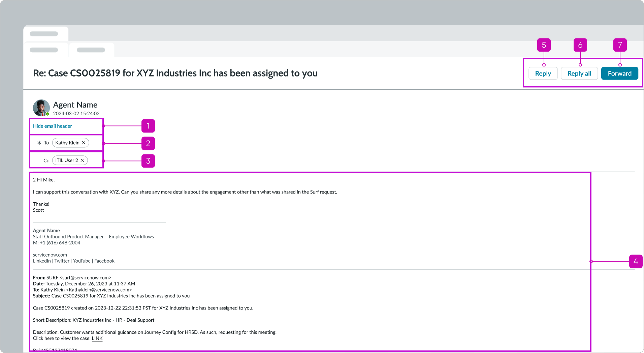Click the Reply all button
The image size is (644, 353).
579,73
